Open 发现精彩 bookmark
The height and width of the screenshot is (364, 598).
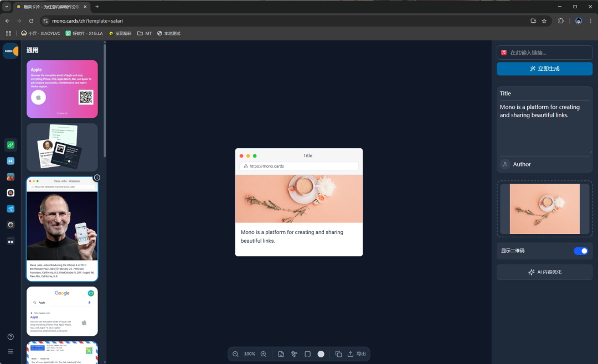point(120,34)
